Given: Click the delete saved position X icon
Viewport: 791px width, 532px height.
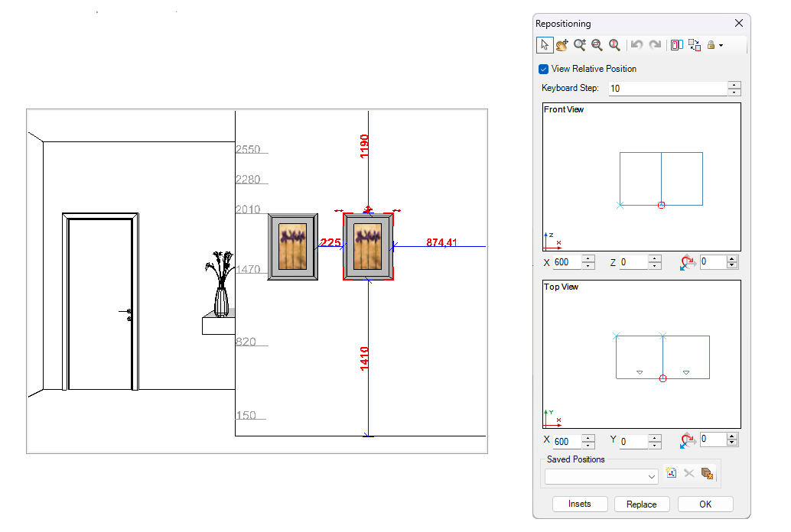Looking at the screenshot, I should point(689,473).
